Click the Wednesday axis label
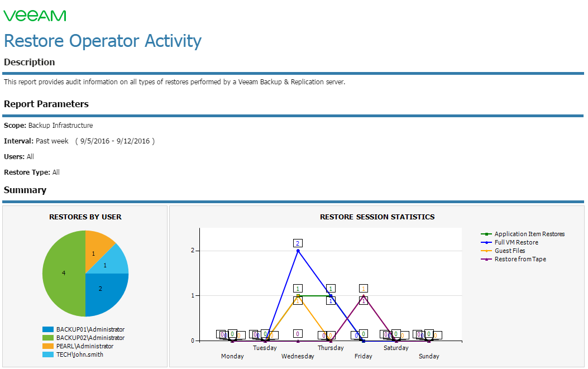588x369 pixels. coord(298,356)
